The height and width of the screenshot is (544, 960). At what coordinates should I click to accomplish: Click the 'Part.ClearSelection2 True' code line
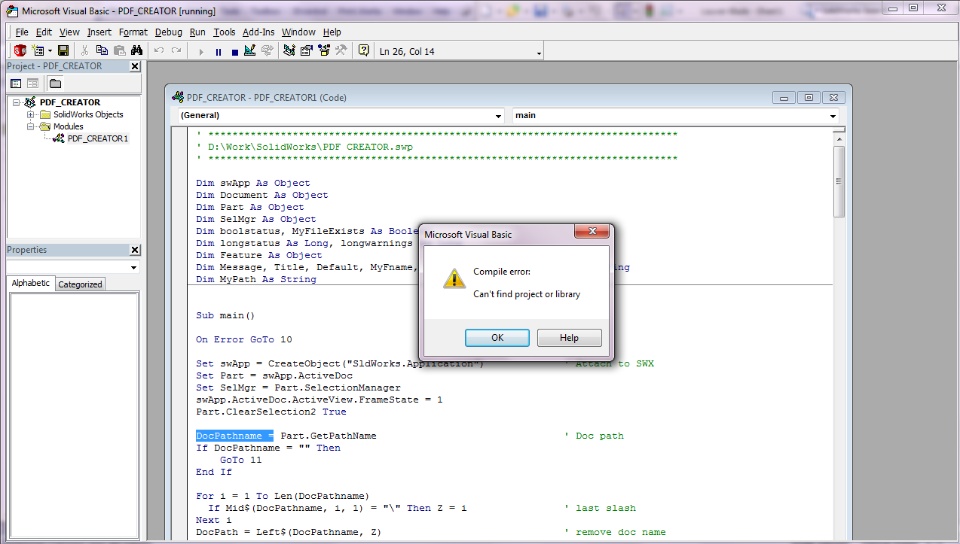click(x=271, y=412)
